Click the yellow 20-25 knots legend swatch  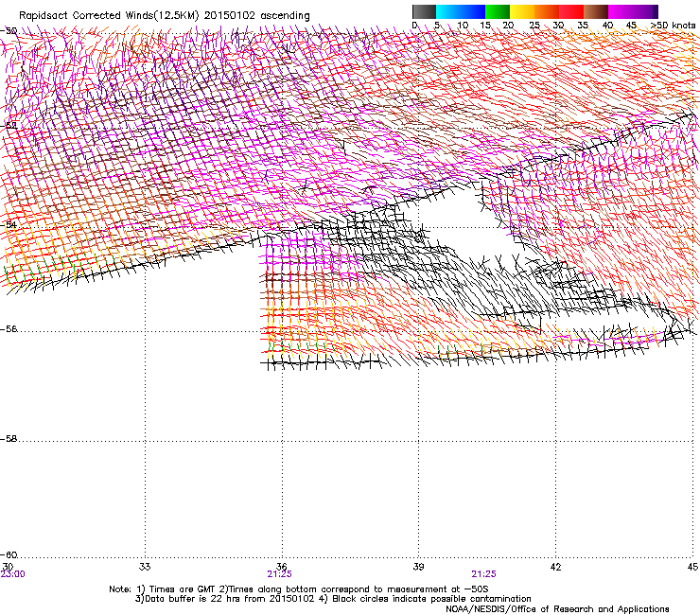(522, 11)
